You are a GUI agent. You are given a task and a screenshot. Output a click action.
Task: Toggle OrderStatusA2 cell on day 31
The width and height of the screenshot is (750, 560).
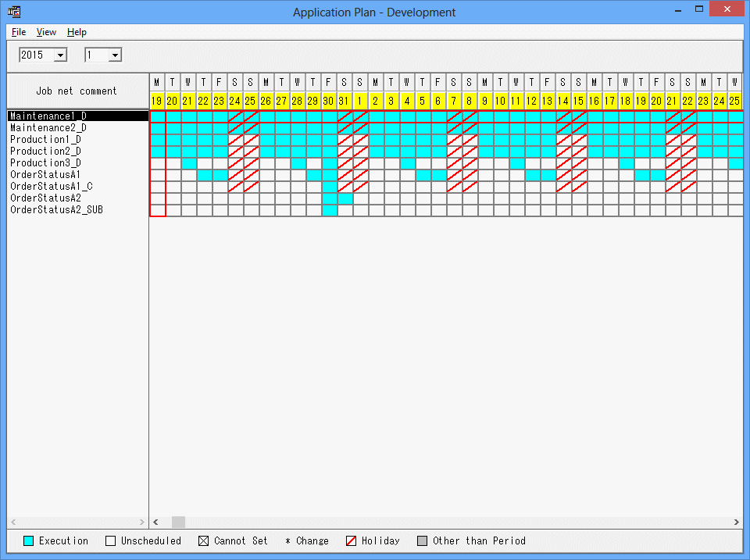coord(345,198)
